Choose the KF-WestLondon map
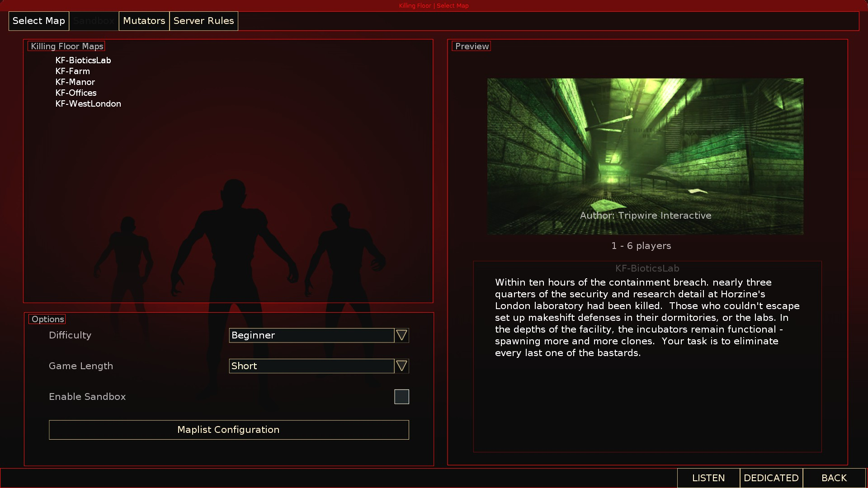Viewport: 868px width, 488px height. [x=88, y=103]
